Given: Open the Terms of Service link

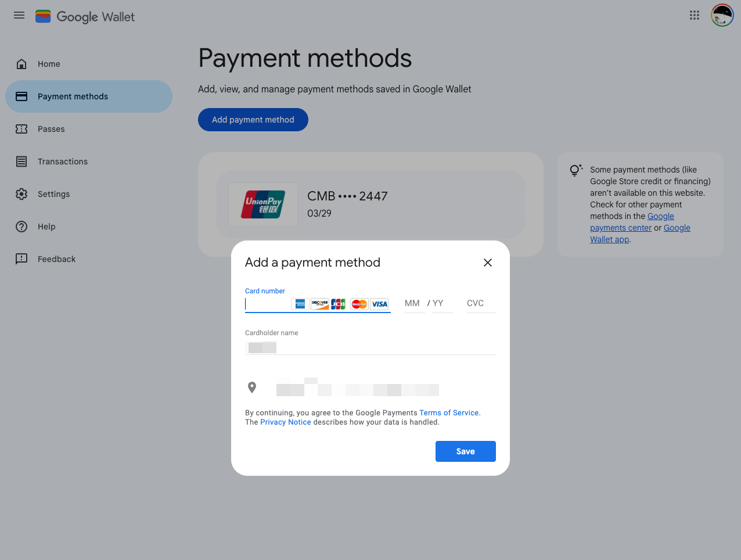Looking at the screenshot, I should click(x=449, y=413).
